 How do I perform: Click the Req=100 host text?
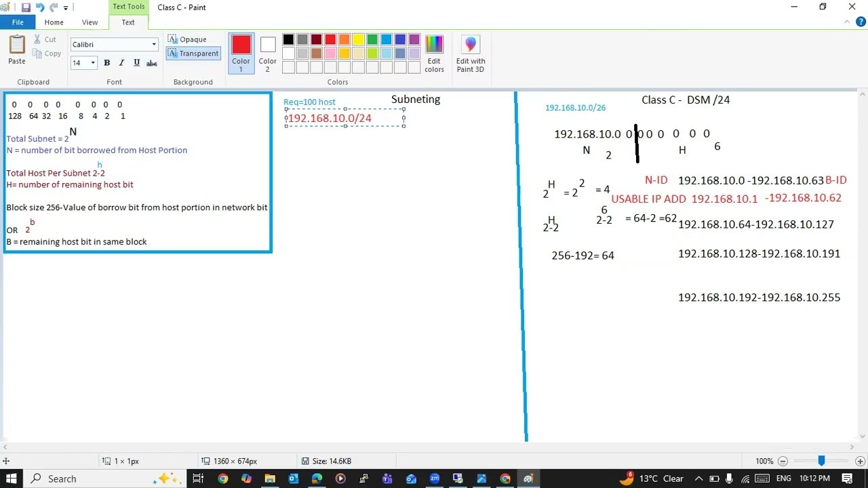pyautogui.click(x=309, y=102)
